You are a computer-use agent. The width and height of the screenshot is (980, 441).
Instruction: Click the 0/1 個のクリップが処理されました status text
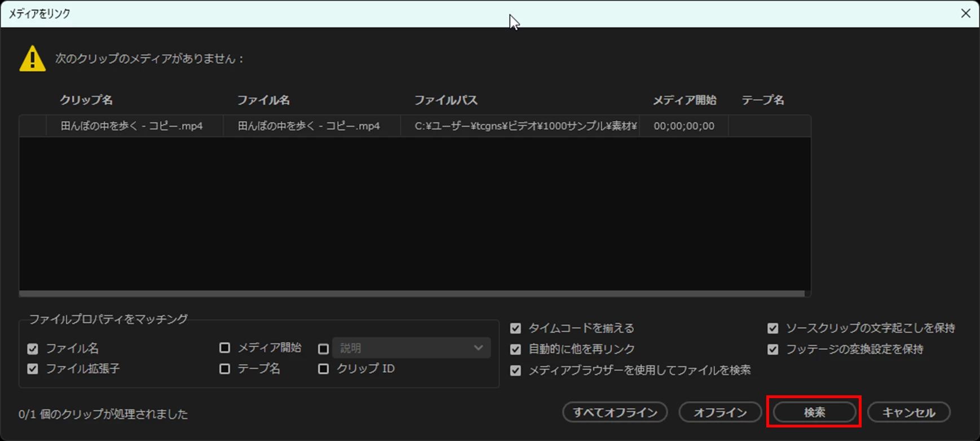pos(103,414)
